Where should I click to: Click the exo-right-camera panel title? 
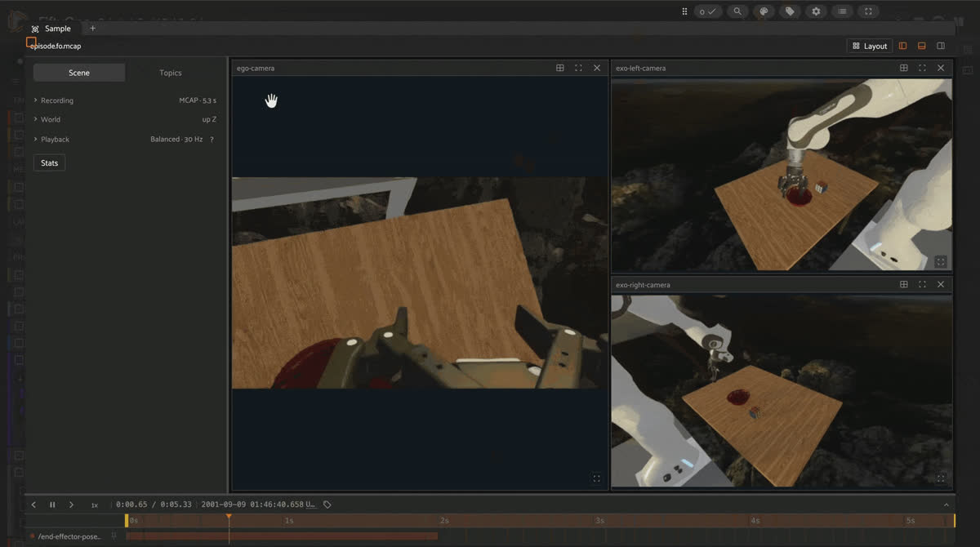643,285
